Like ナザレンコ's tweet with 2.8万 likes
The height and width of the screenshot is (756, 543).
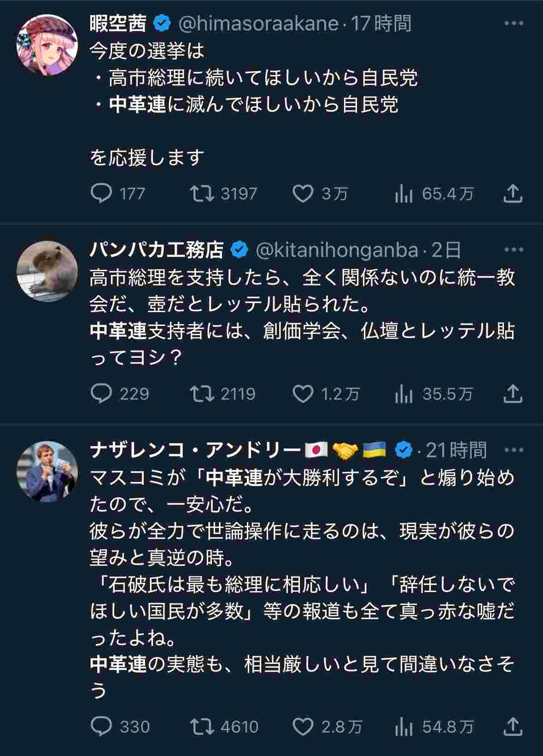[x=303, y=727]
